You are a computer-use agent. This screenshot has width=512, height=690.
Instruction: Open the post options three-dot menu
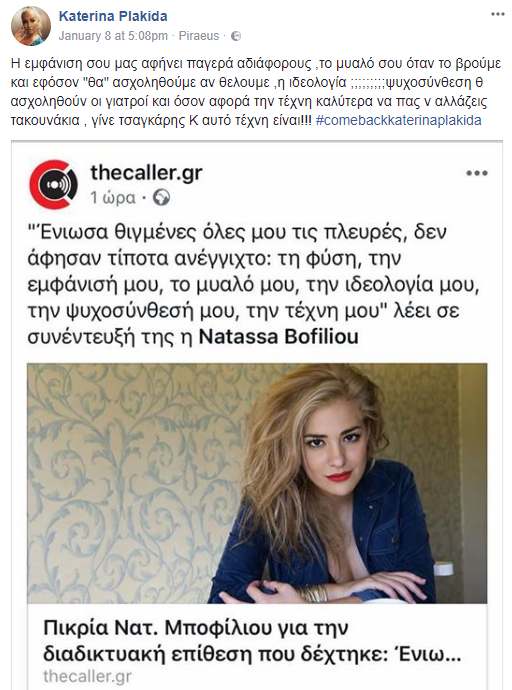(497, 14)
